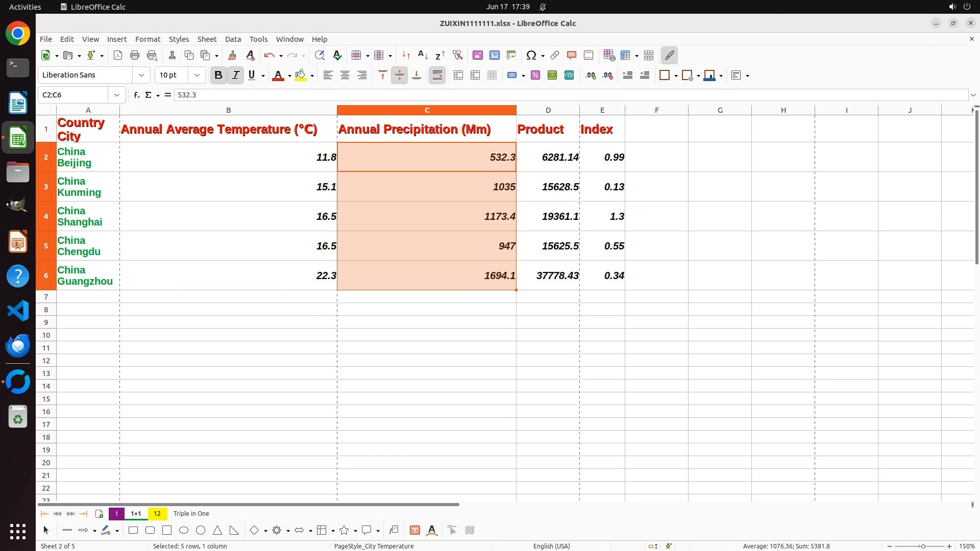This screenshot has width=980, height=551.
Task: Toggle Bold formatting off
Action: (218, 75)
